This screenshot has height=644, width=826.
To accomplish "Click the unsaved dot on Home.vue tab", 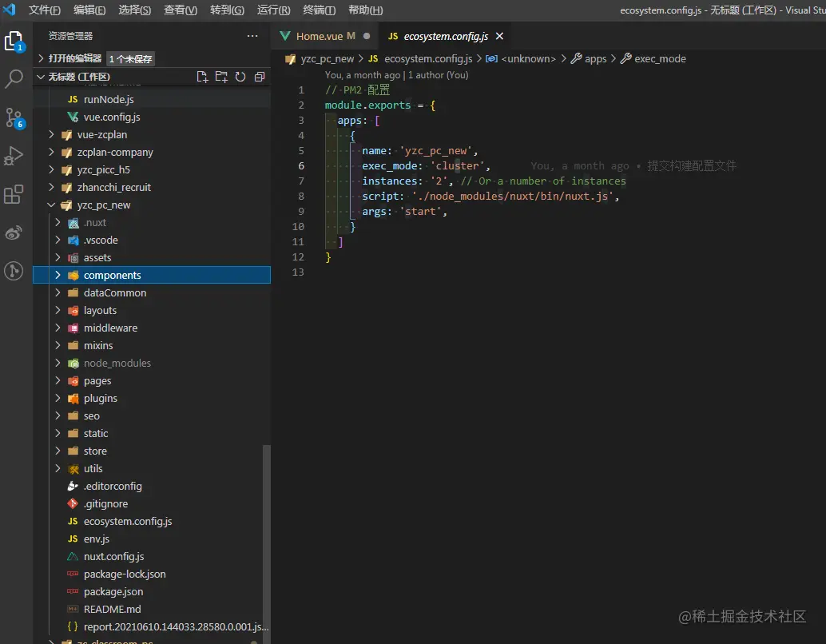I will tap(367, 36).
